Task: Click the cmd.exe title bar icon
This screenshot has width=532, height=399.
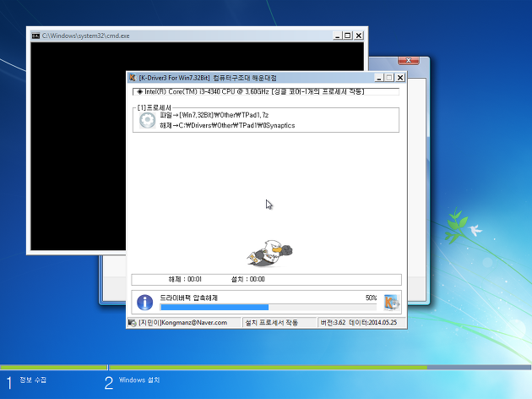Action: (x=35, y=36)
